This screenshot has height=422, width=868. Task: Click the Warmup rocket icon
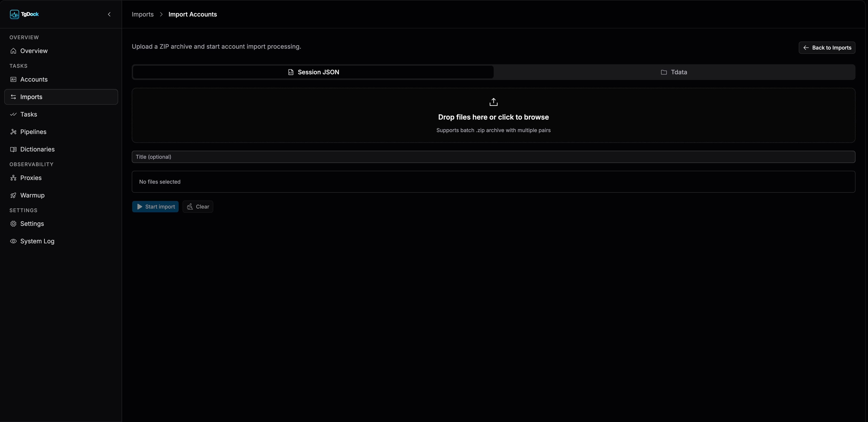14,195
